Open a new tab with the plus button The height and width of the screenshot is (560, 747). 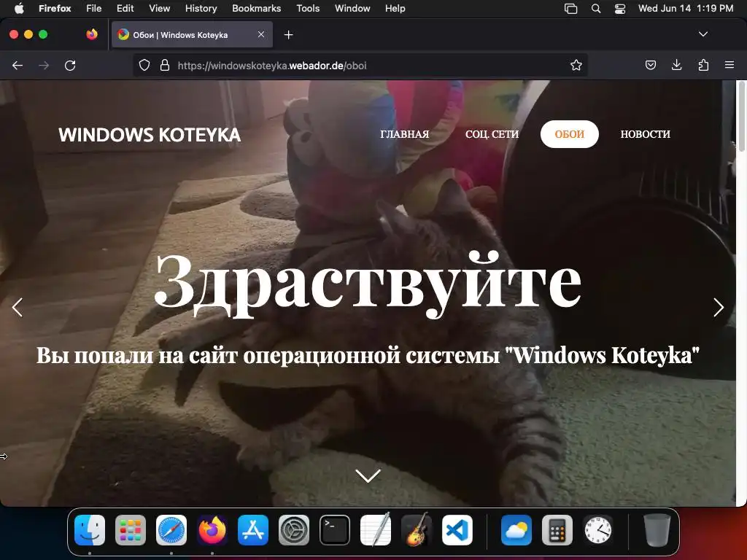[288, 35]
